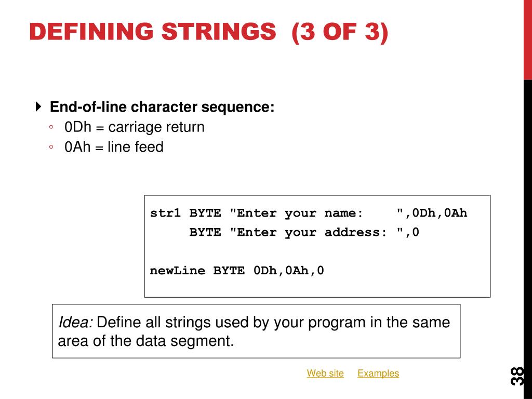The image size is (532, 399).
Task: Click the 'area of the data segment' text
Action: point(146,341)
